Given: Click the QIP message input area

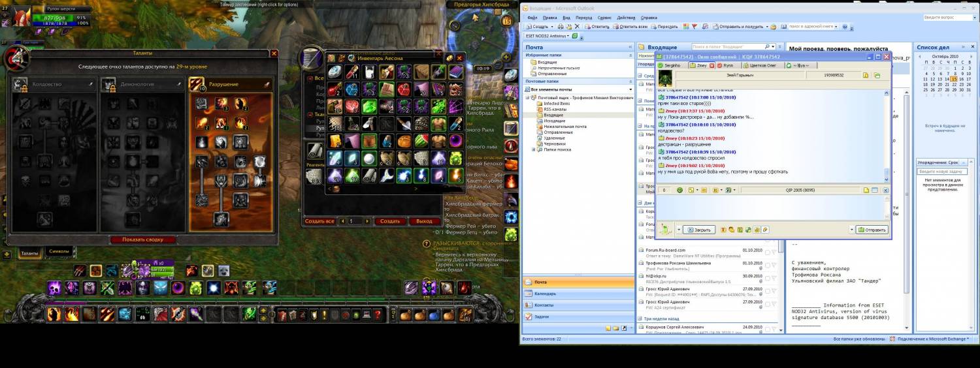Looking at the screenshot, I should 770,207.
